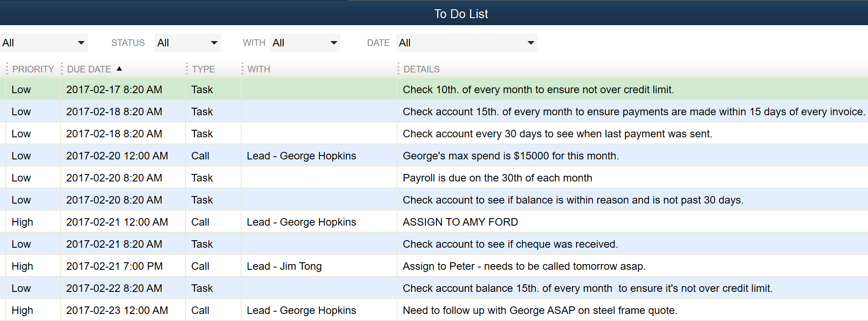Viewport: 868px width, 321px height.
Task: Open the WITH filter dropdown
Action: [305, 43]
